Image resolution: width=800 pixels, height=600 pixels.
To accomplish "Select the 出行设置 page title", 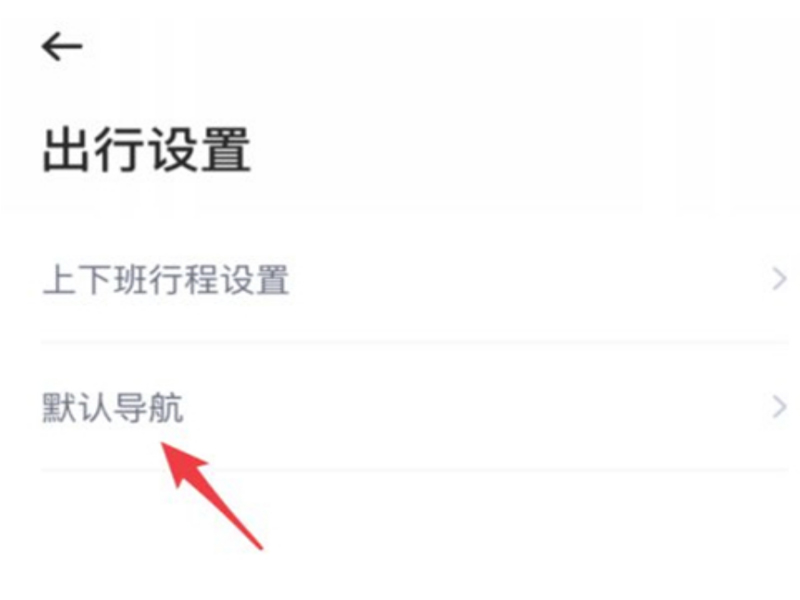I will (x=147, y=150).
